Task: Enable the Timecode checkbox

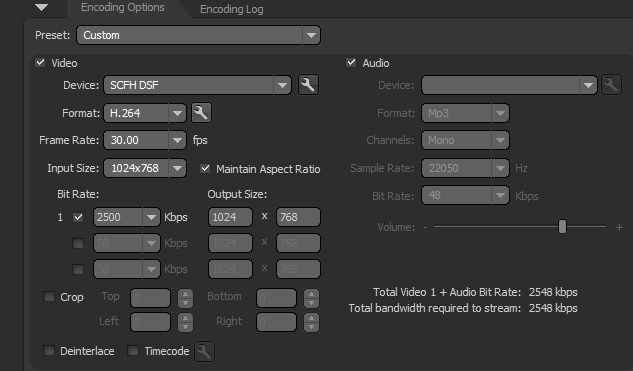Action: [x=133, y=350]
